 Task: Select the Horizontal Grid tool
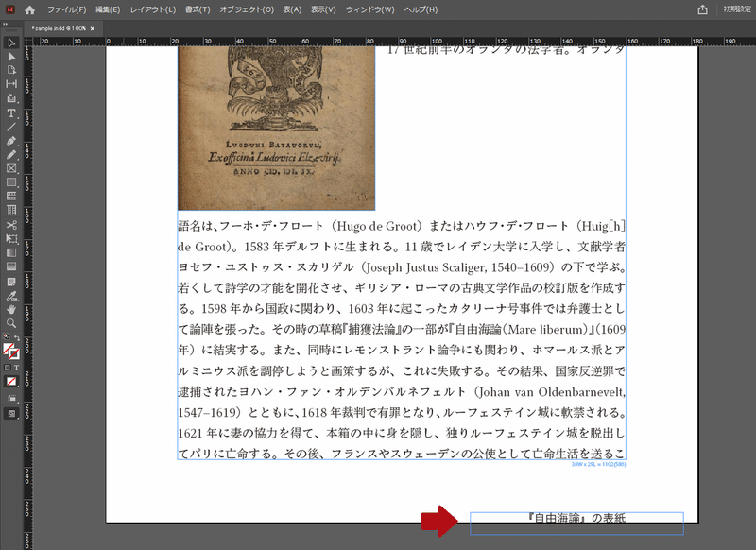(x=11, y=197)
